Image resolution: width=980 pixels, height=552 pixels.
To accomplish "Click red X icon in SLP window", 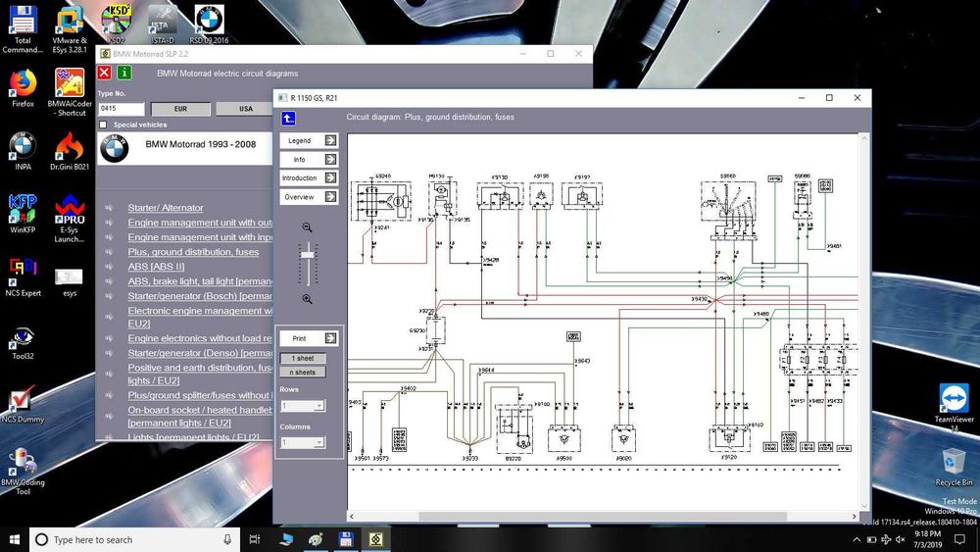I will coord(105,73).
